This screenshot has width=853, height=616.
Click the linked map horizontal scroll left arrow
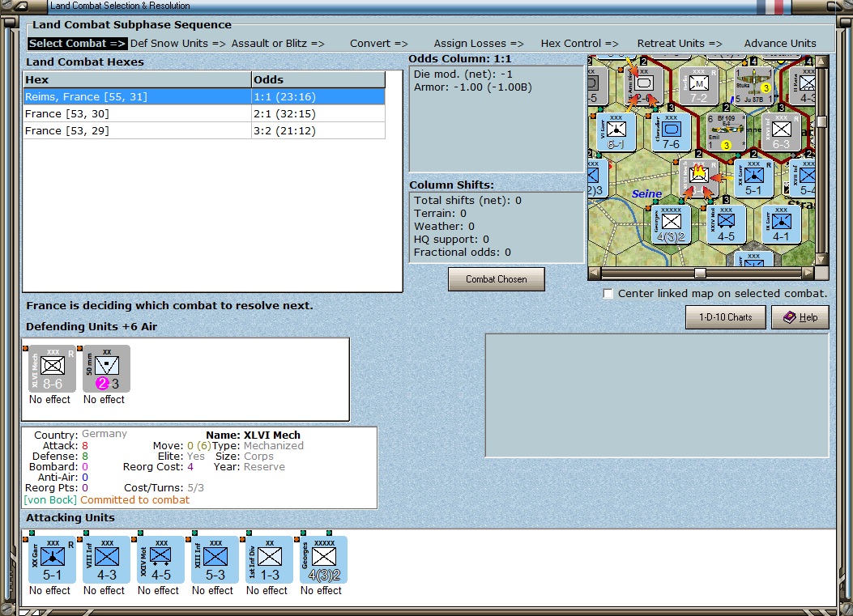coord(594,273)
